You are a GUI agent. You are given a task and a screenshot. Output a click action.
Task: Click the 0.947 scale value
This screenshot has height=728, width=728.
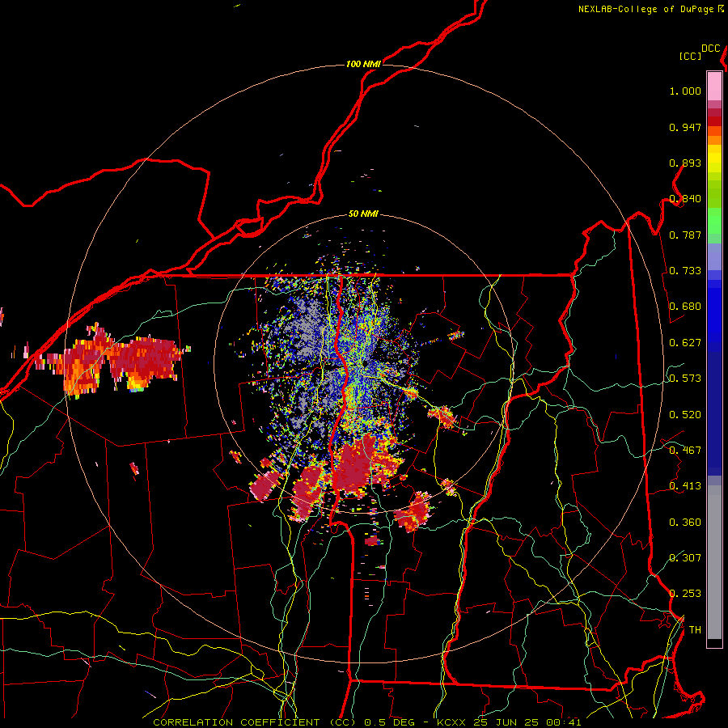[685, 127]
